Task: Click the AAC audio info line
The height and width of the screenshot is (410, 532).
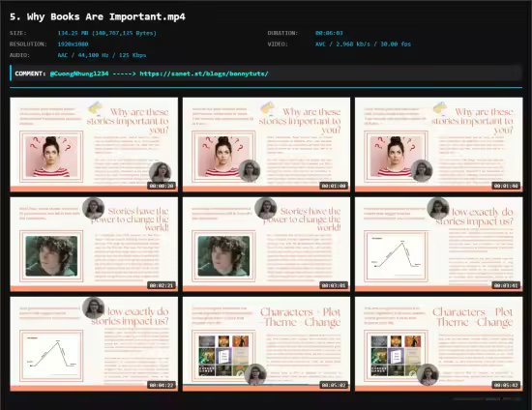Action: tap(102, 55)
